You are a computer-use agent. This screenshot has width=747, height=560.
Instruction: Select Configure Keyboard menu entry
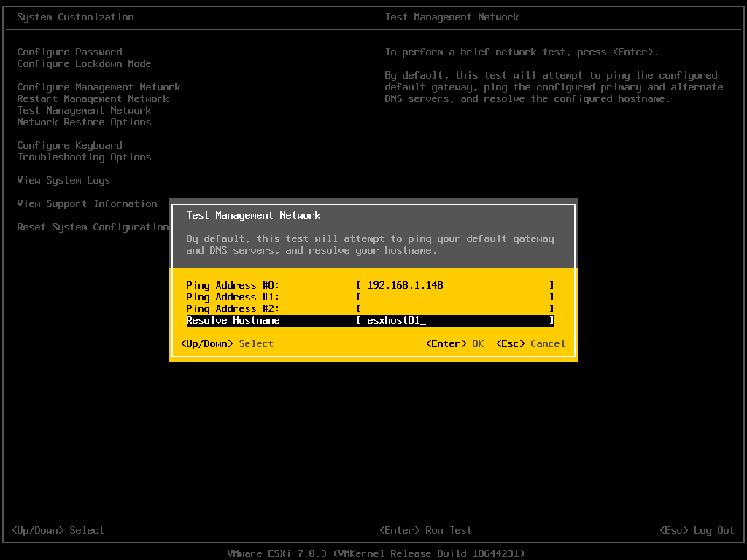[69, 145]
